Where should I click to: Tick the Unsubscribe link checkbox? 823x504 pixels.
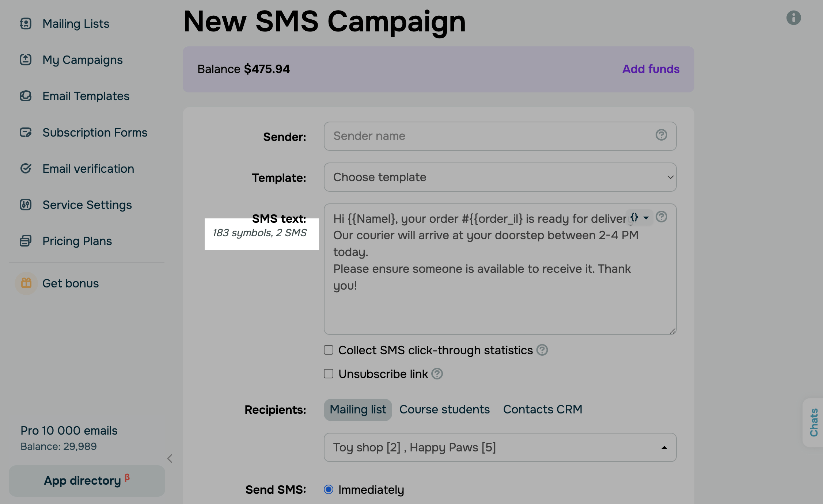click(x=329, y=374)
